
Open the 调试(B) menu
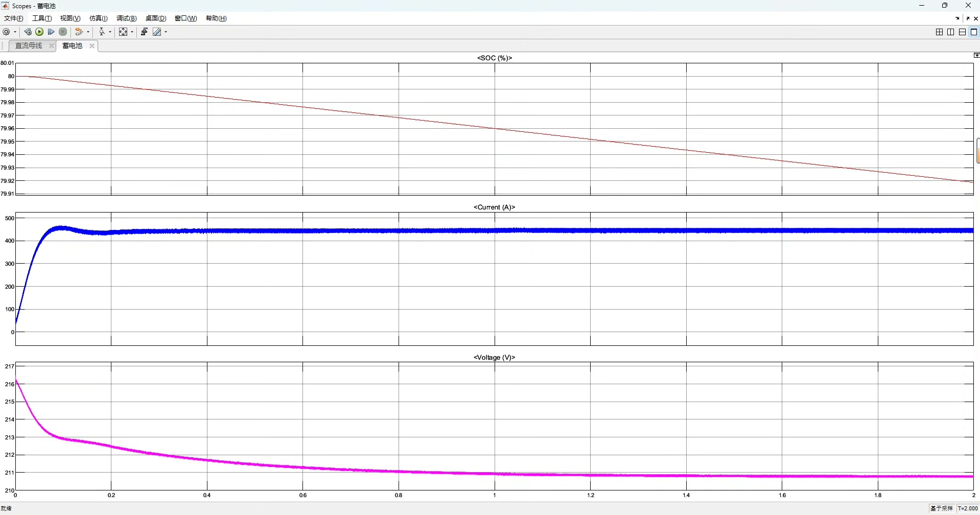[126, 18]
